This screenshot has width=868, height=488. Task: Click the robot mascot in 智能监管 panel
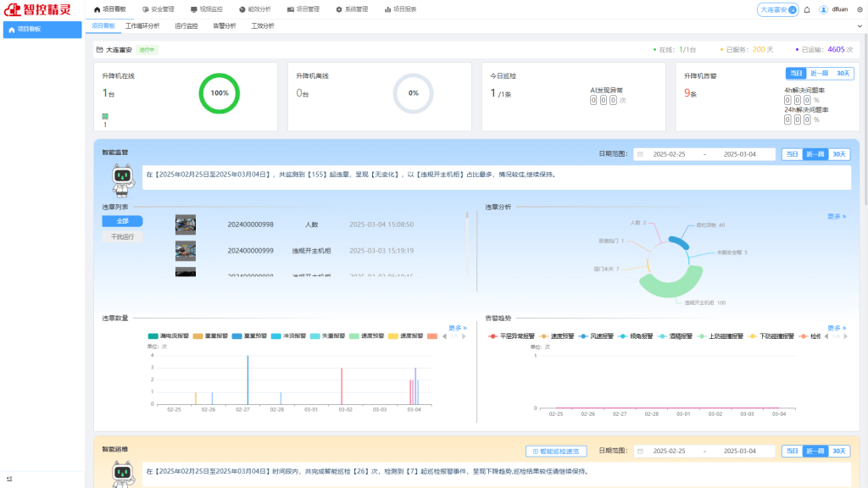(125, 177)
